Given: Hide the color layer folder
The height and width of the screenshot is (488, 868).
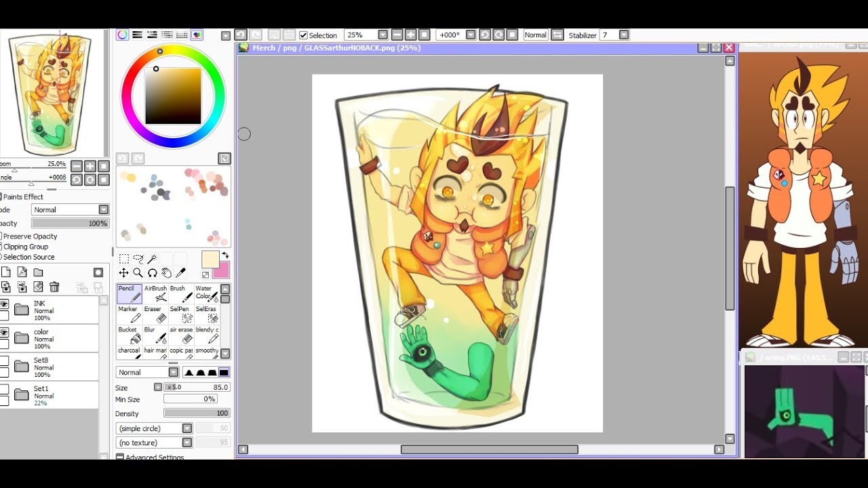Looking at the screenshot, I should (4, 333).
